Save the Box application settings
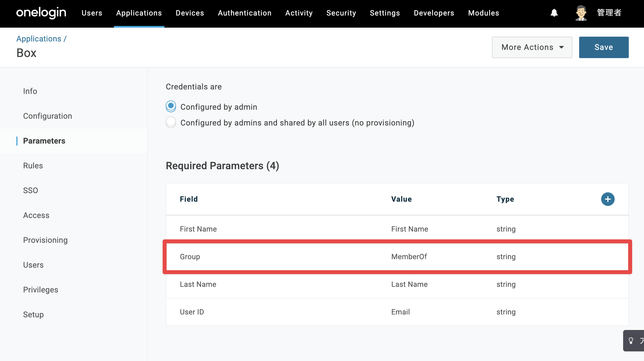Screen dimensions: 644x361 pyautogui.click(x=604, y=47)
